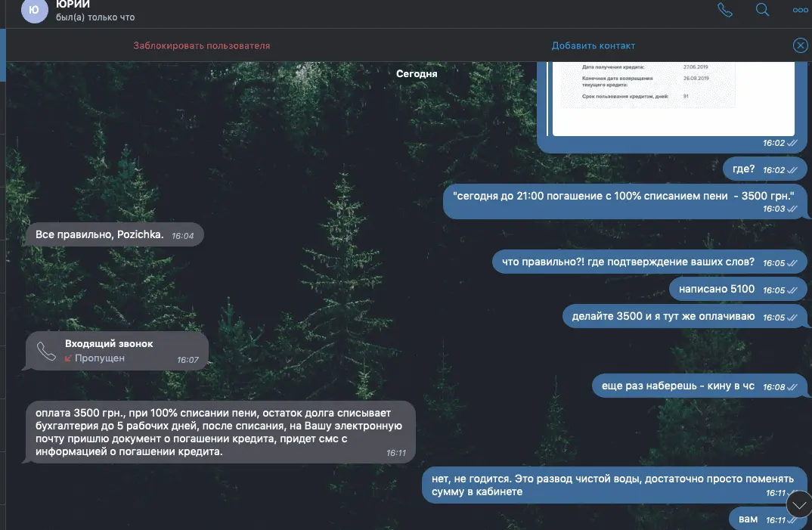Screen dimensions: 812x530
Task: Select the 'оплата 3500 грн.' long message
Action: (221, 432)
